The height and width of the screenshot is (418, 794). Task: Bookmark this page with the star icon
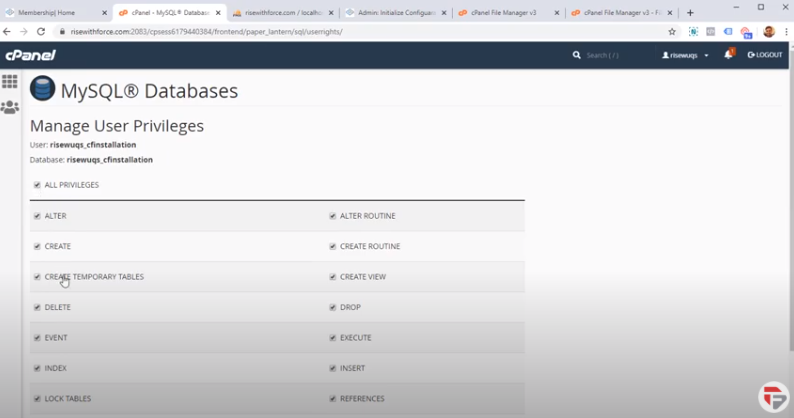pos(672,32)
